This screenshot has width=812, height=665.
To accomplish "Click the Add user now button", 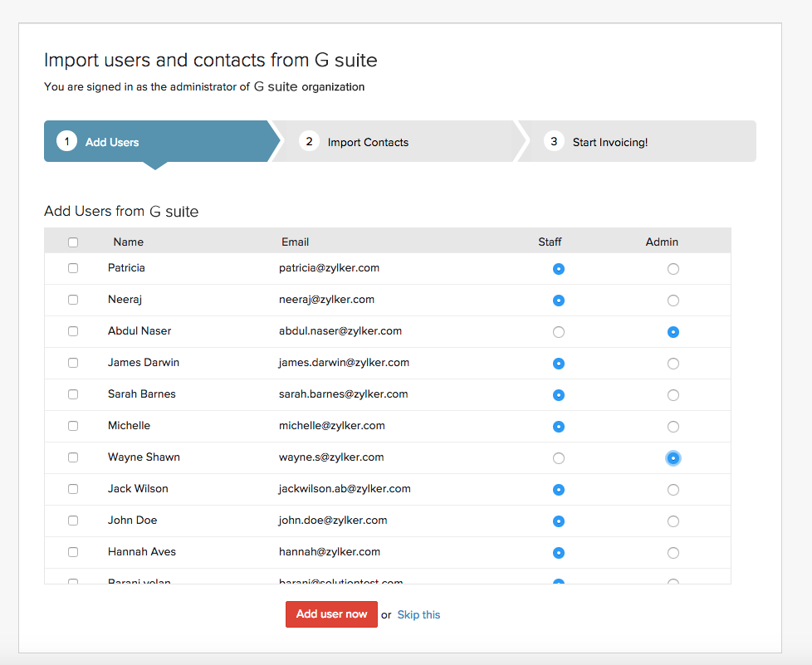I will [331, 614].
